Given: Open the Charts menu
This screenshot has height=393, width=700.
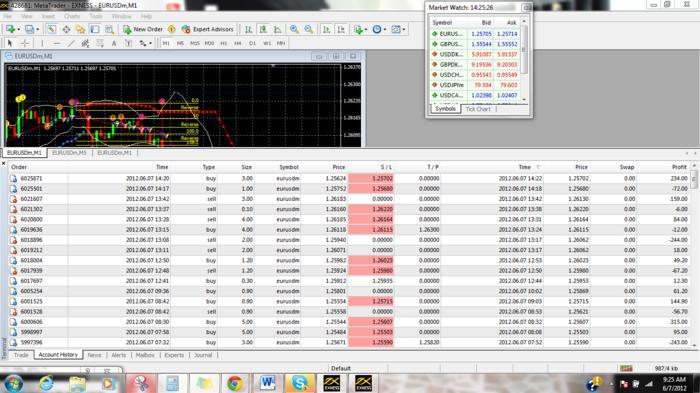Looking at the screenshot, I should click(72, 17).
